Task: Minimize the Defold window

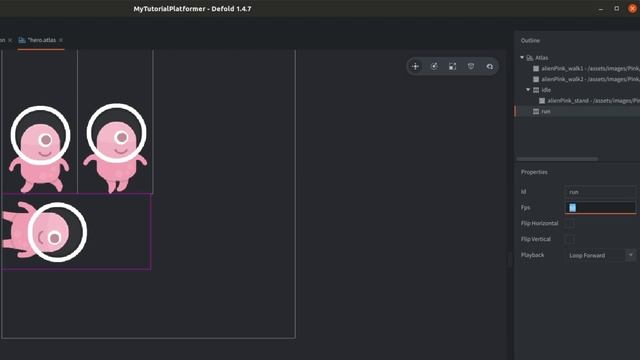Action: [x=601, y=9]
